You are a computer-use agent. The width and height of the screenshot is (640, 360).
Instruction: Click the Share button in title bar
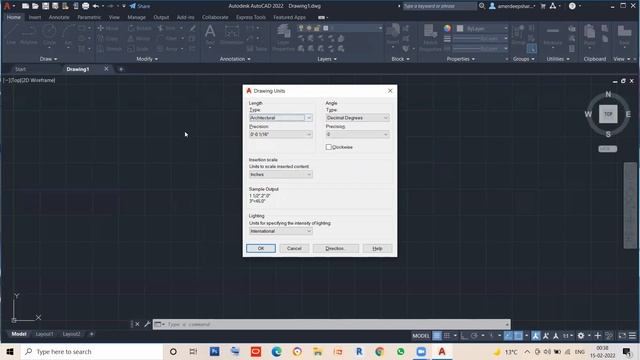click(140, 6)
